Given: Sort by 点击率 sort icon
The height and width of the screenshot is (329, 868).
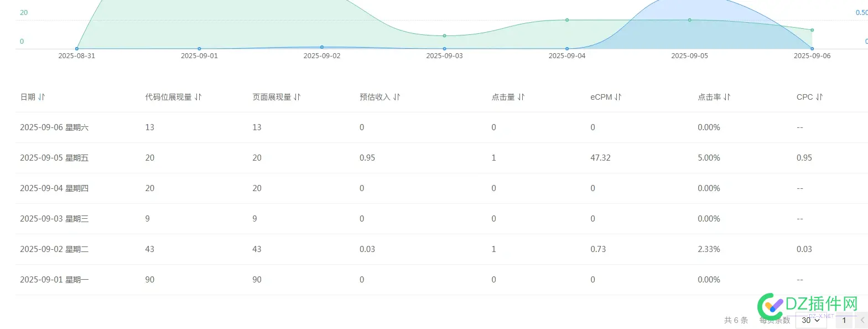Looking at the screenshot, I should tap(727, 97).
